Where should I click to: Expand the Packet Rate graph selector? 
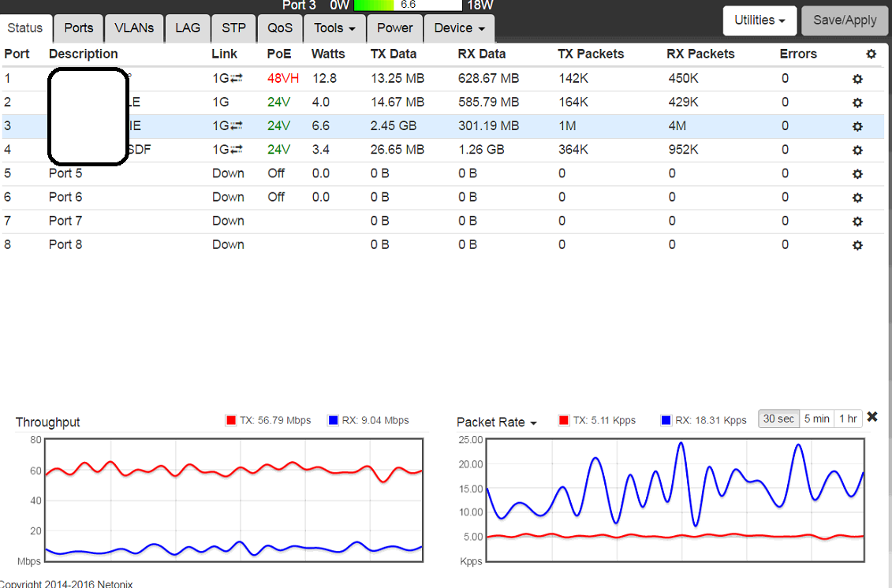[496, 422]
